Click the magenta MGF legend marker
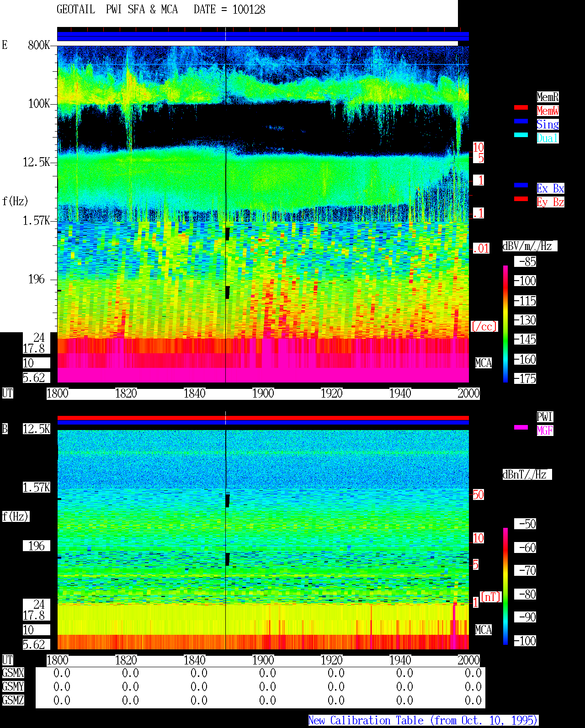Image resolution: width=585 pixels, height=728 pixels. pyautogui.click(x=521, y=427)
